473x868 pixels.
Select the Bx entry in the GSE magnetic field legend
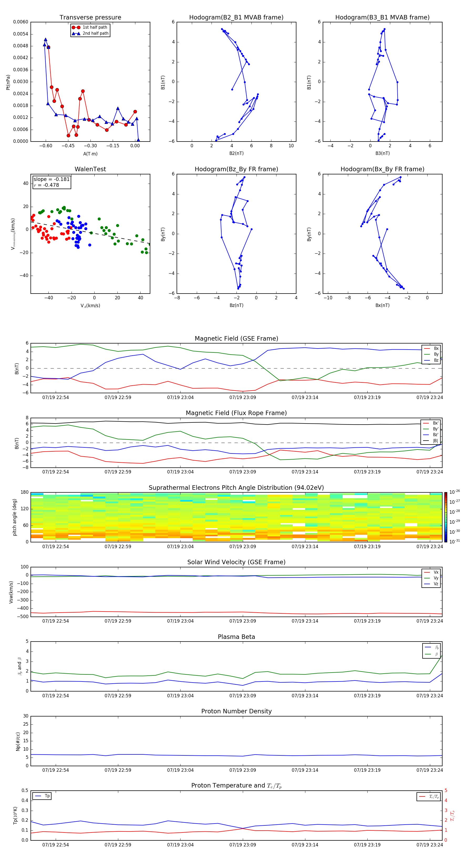coord(431,349)
